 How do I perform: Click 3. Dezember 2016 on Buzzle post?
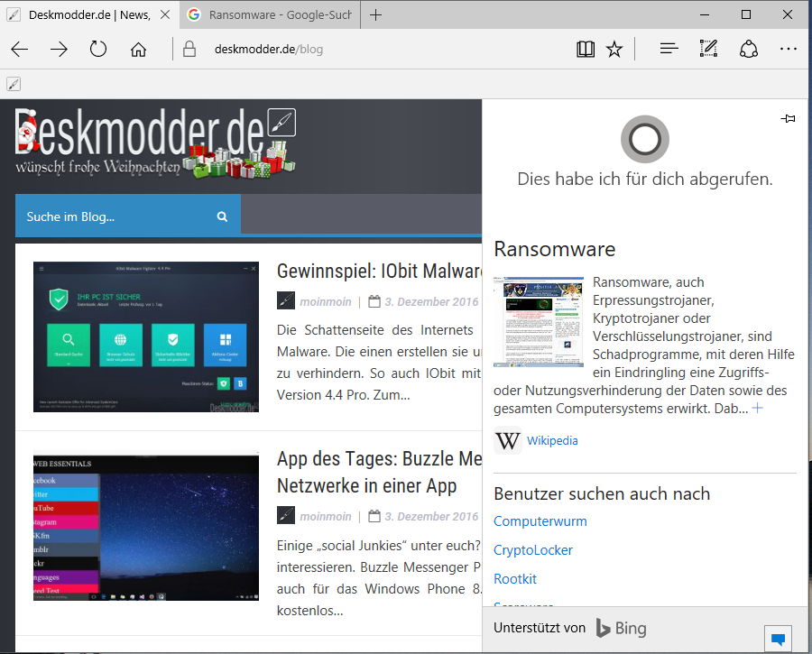431,516
